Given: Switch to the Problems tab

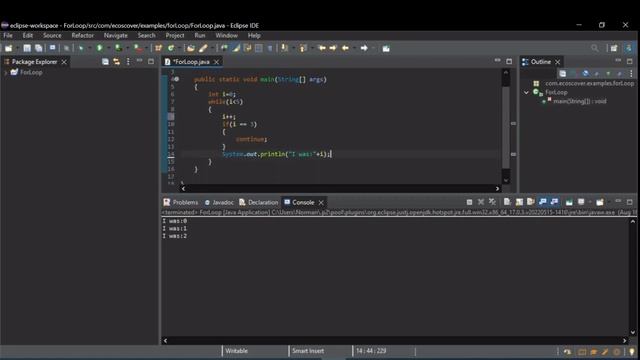Looking at the screenshot, I should click(x=181, y=202).
